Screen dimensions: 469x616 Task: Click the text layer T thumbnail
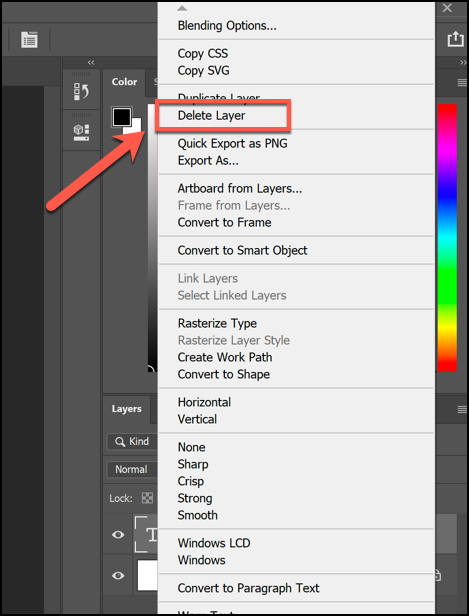tap(146, 534)
